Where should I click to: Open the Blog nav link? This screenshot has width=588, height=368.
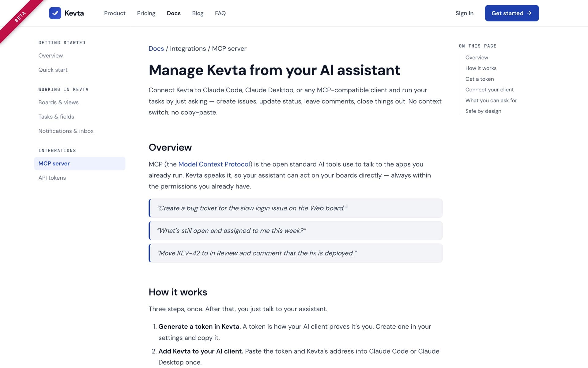click(198, 13)
